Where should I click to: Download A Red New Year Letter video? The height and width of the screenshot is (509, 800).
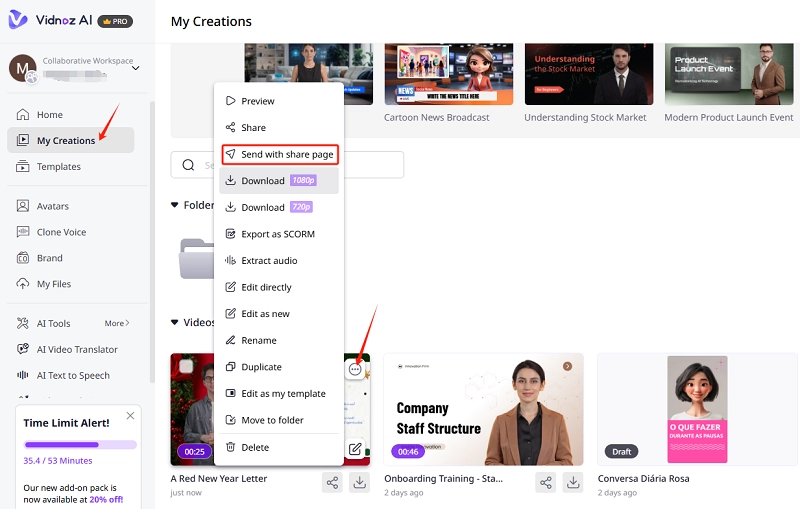coord(360,482)
